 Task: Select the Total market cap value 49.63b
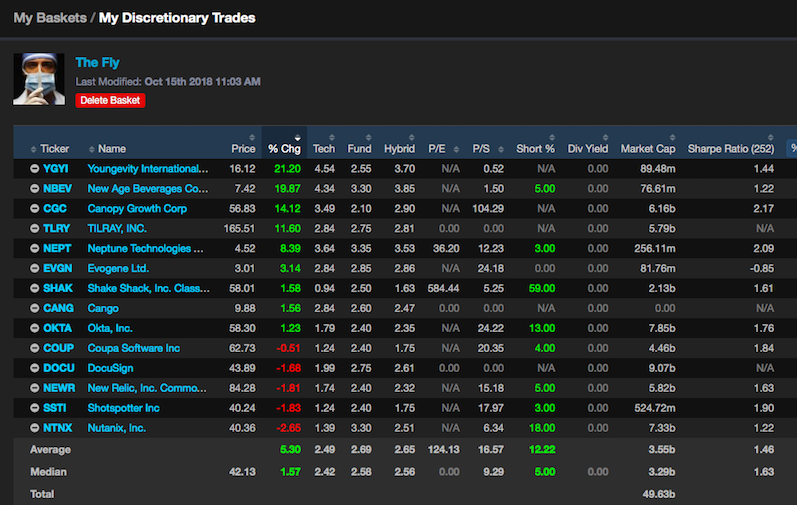(x=659, y=494)
